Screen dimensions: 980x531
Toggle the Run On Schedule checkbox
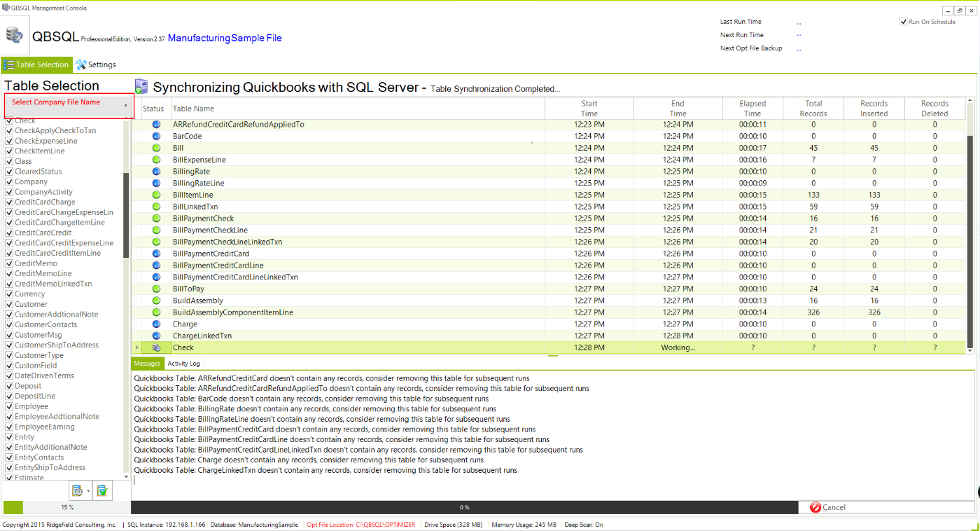click(x=904, y=22)
